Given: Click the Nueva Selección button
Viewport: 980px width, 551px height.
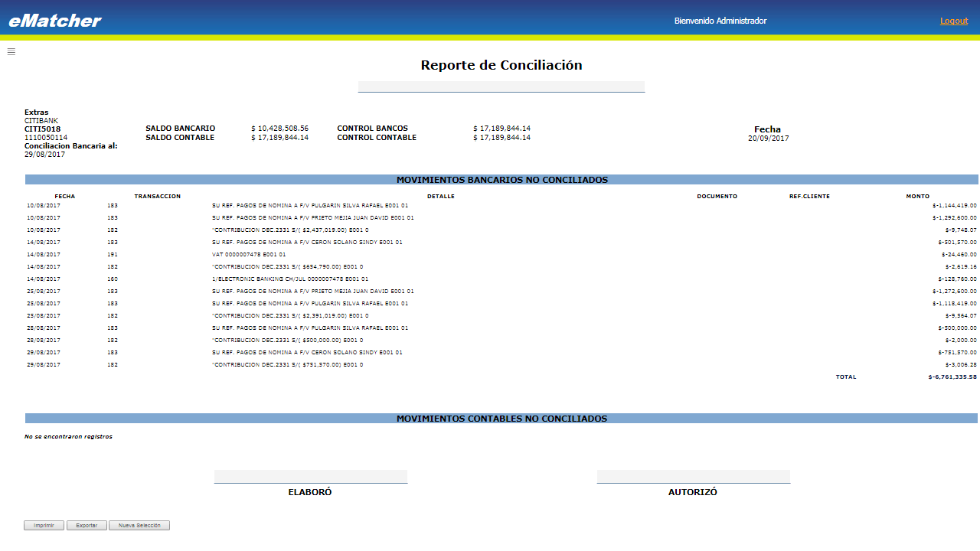Looking at the screenshot, I should 139,526.
